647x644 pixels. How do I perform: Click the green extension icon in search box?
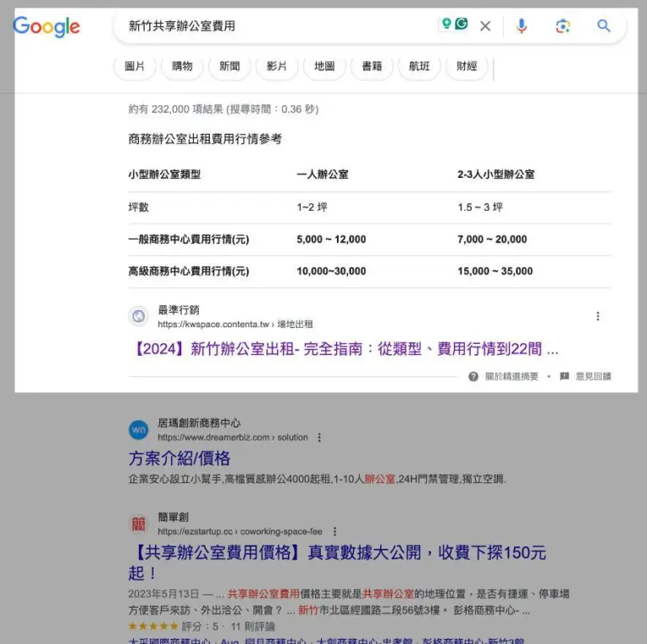(461, 24)
